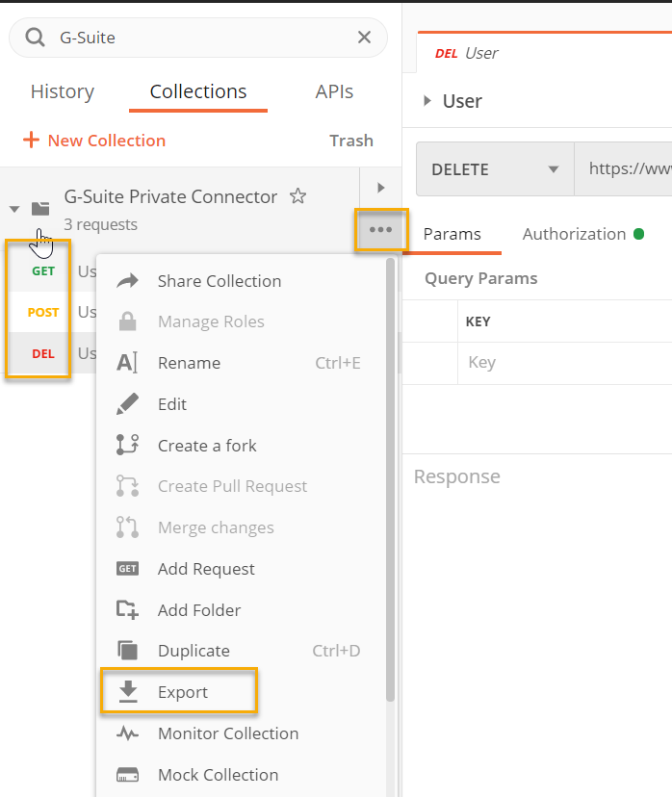Click the Create Pull Request menu entry

[241, 486]
